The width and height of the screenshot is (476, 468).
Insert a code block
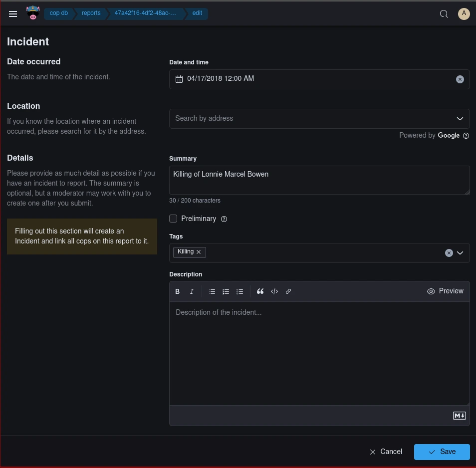[274, 291]
